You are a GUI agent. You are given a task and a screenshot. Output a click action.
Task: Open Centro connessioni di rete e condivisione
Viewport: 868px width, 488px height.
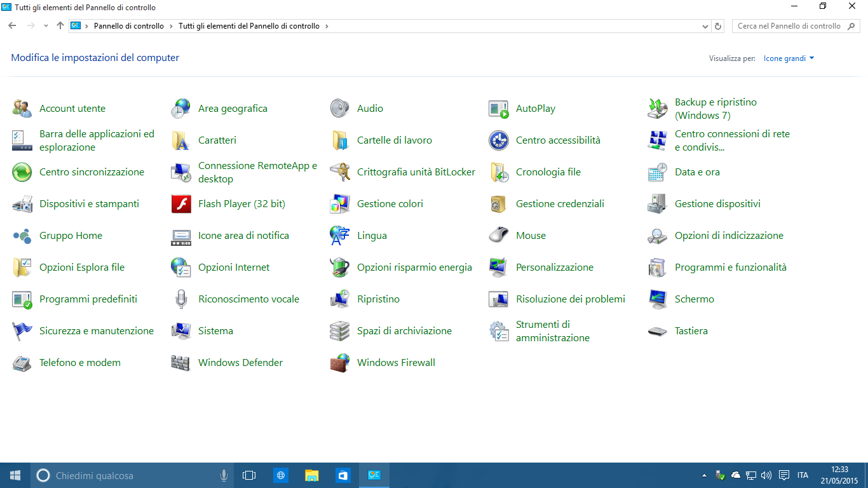point(732,140)
